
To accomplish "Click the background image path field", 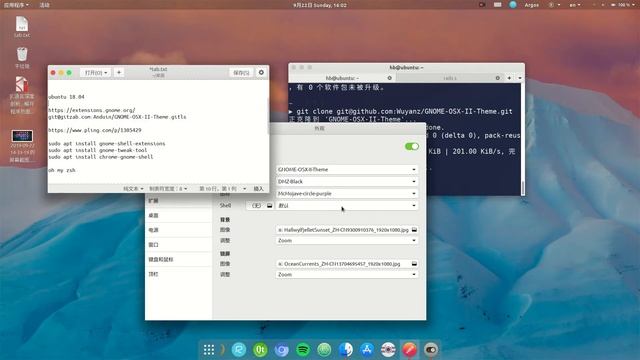I will 347,230.
